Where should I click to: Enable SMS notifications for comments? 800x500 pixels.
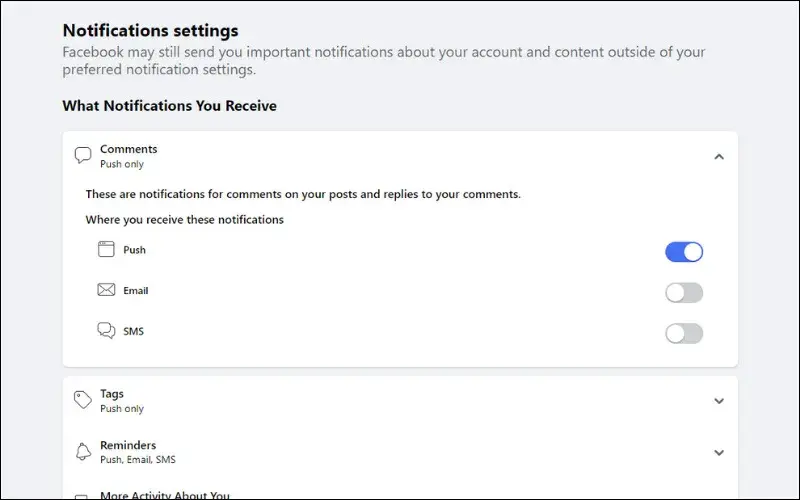click(684, 333)
